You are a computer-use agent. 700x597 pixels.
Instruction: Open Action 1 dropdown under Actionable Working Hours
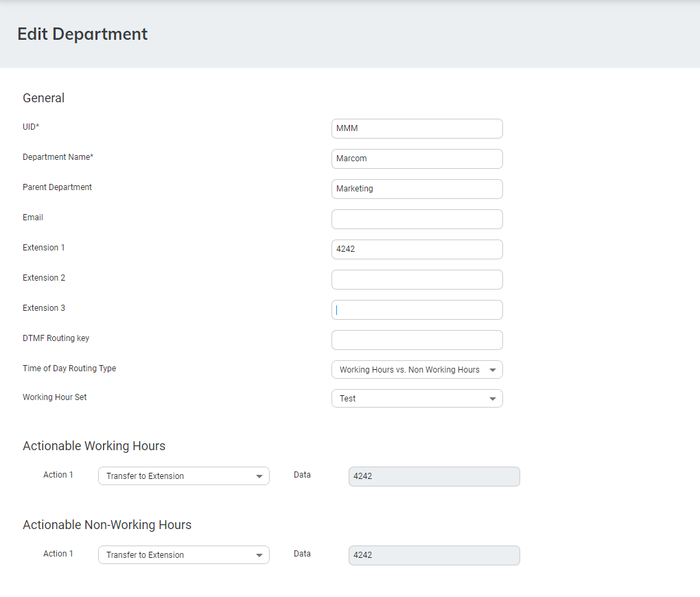[x=183, y=476]
